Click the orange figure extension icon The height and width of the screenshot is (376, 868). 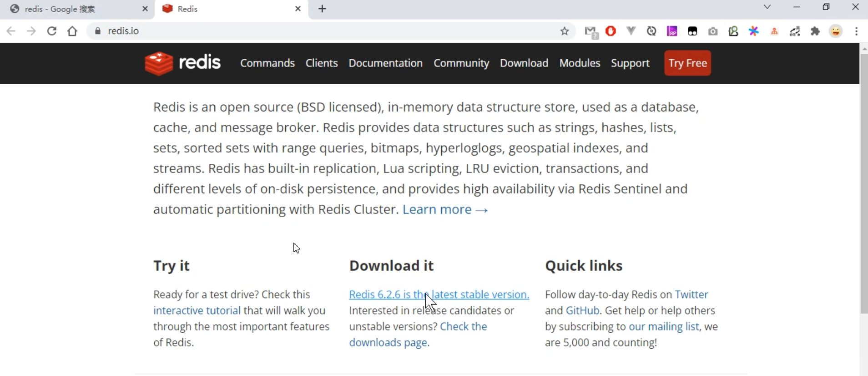pyautogui.click(x=774, y=31)
